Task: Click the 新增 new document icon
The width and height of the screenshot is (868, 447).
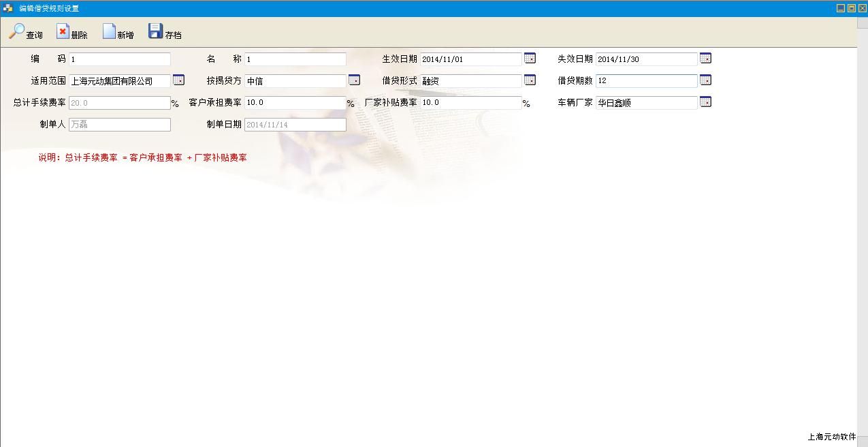Action: point(109,31)
